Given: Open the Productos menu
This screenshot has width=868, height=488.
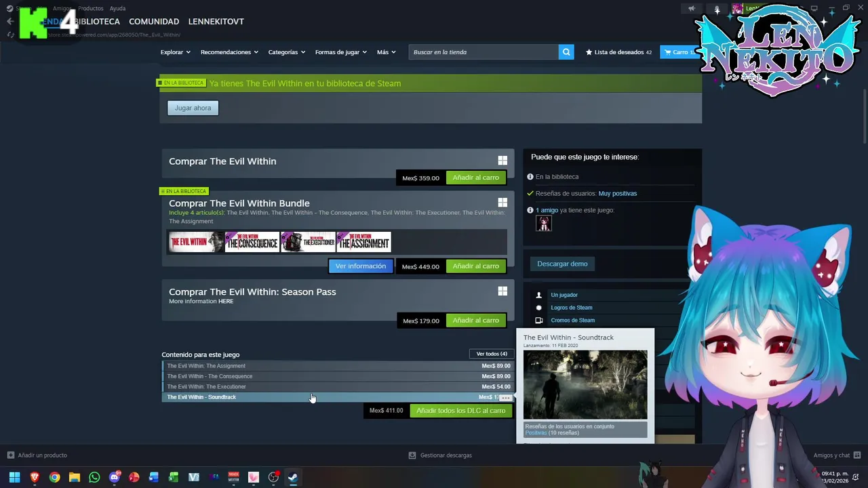Looking at the screenshot, I should pyautogui.click(x=90, y=8).
